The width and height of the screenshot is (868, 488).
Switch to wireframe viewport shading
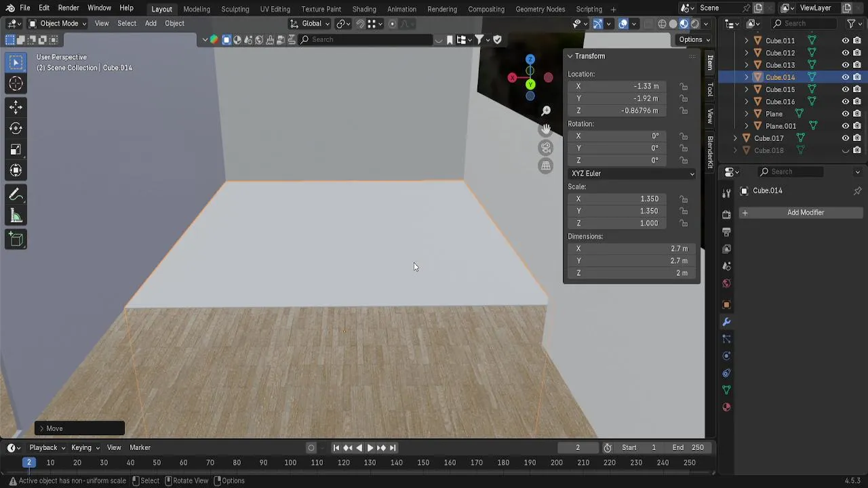[662, 24]
